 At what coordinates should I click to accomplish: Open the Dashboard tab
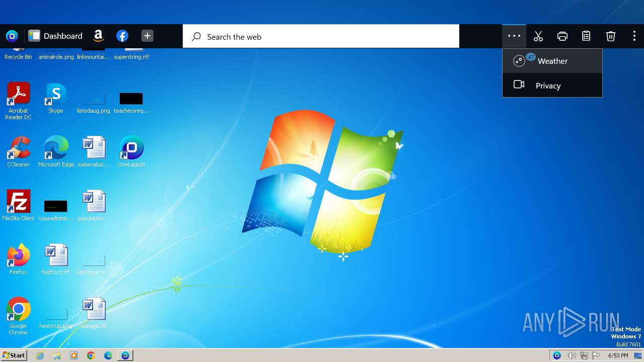(55, 36)
